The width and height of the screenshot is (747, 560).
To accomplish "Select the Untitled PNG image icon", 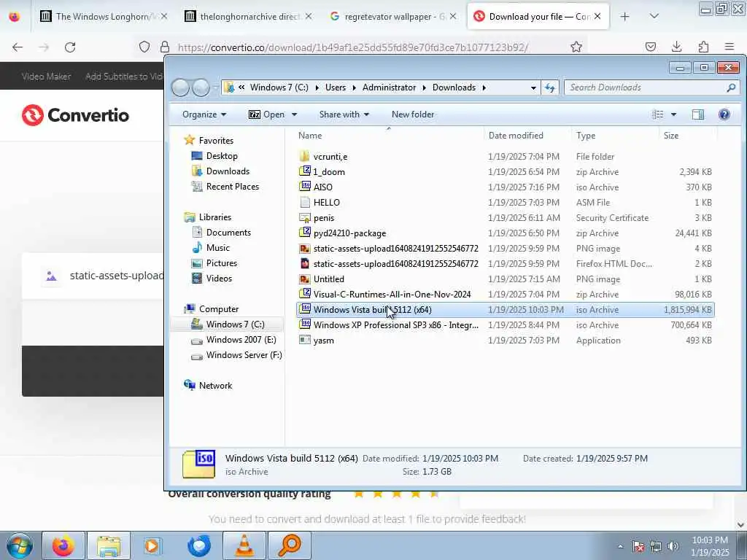I will pyautogui.click(x=304, y=279).
